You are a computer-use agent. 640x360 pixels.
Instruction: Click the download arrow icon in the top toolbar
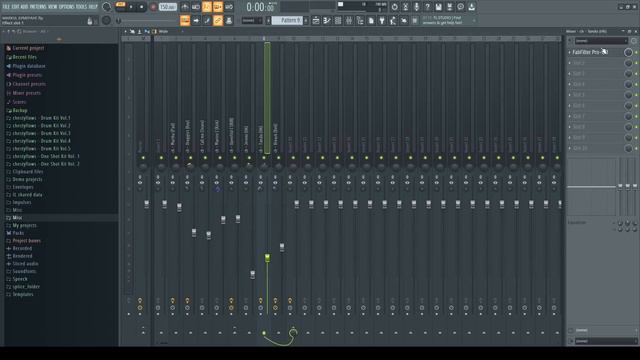coord(471,7)
